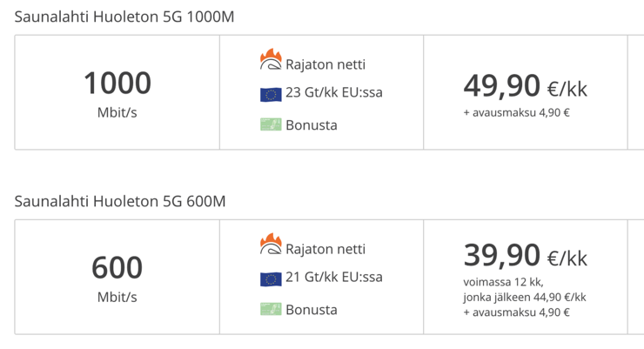Screen dimensions: 644x349
Task: Click 21 Gt/kk EU:ssa label
Action: [x=334, y=277]
